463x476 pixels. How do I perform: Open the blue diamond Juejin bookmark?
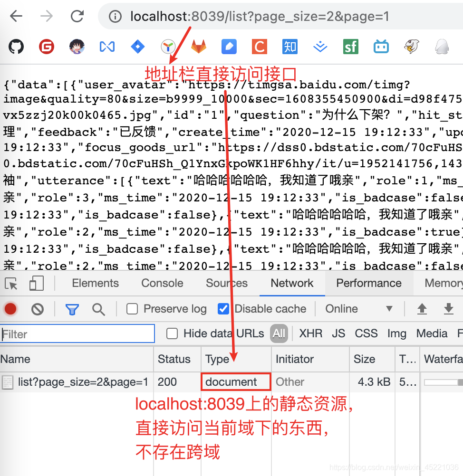click(138, 47)
